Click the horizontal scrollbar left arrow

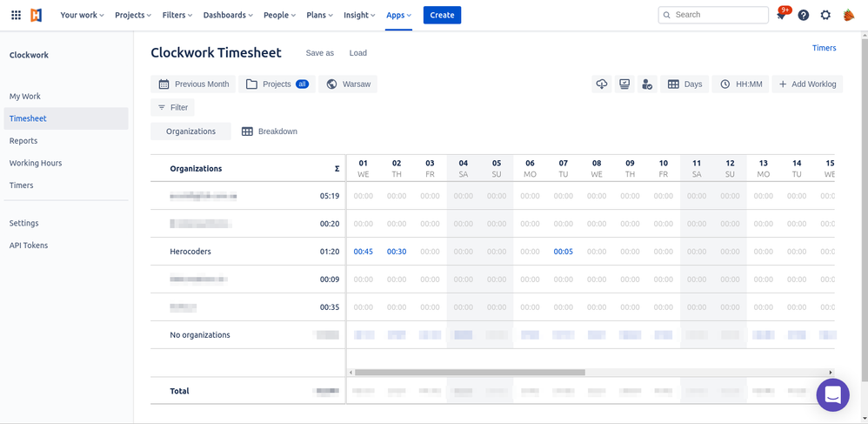[351, 373]
